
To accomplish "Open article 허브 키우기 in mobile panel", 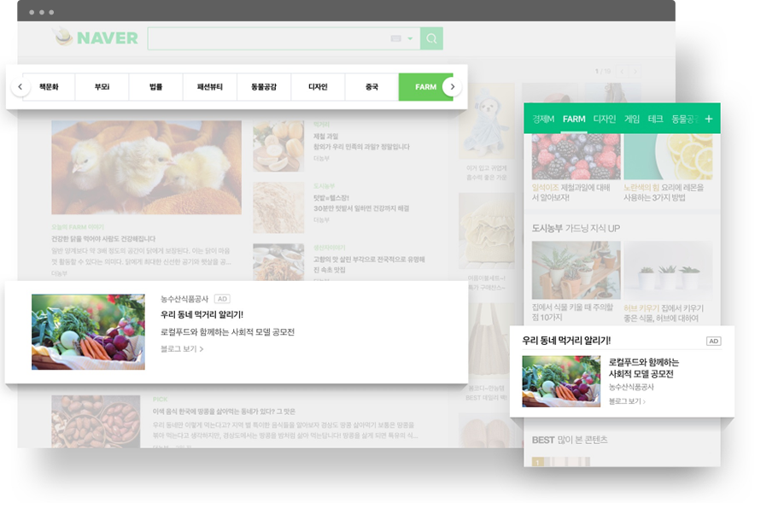I will (664, 313).
